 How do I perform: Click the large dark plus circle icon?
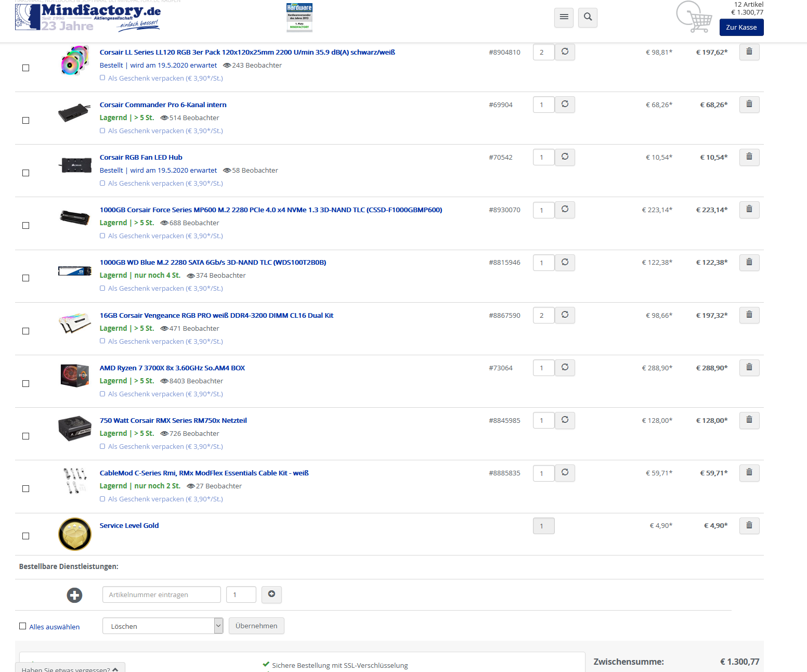click(x=75, y=595)
